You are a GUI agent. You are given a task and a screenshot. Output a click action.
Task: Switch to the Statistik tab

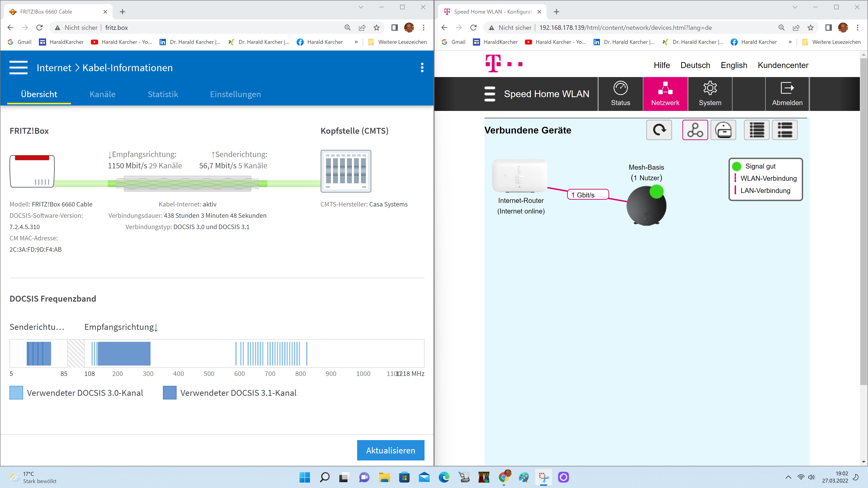coord(163,94)
